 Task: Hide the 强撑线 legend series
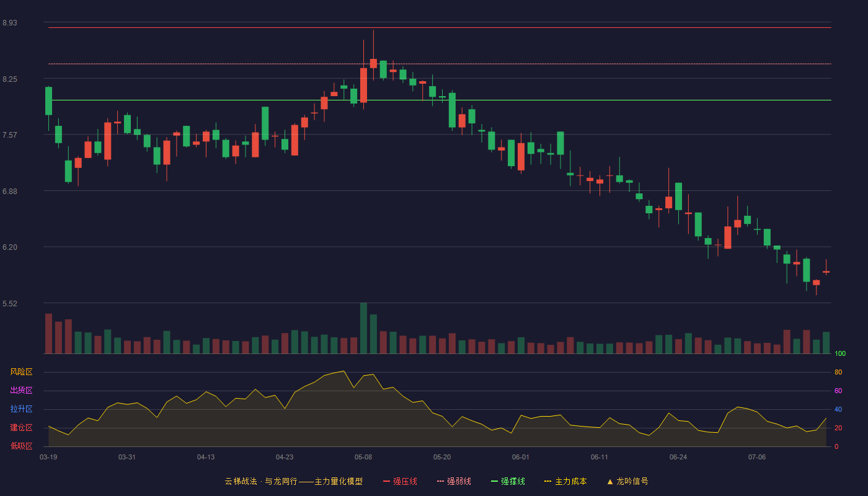click(x=508, y=481)
